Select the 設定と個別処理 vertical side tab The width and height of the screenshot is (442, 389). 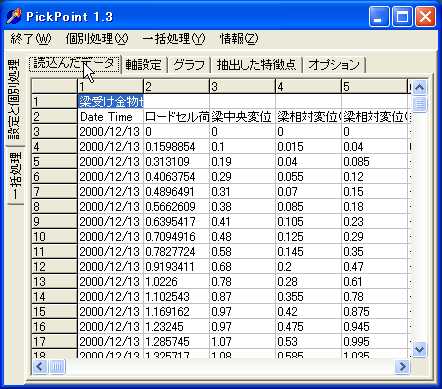click(x=14, y=99)
